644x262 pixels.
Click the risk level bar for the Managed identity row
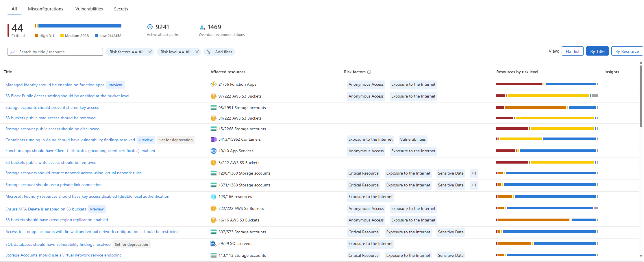(x=547, y=84)
